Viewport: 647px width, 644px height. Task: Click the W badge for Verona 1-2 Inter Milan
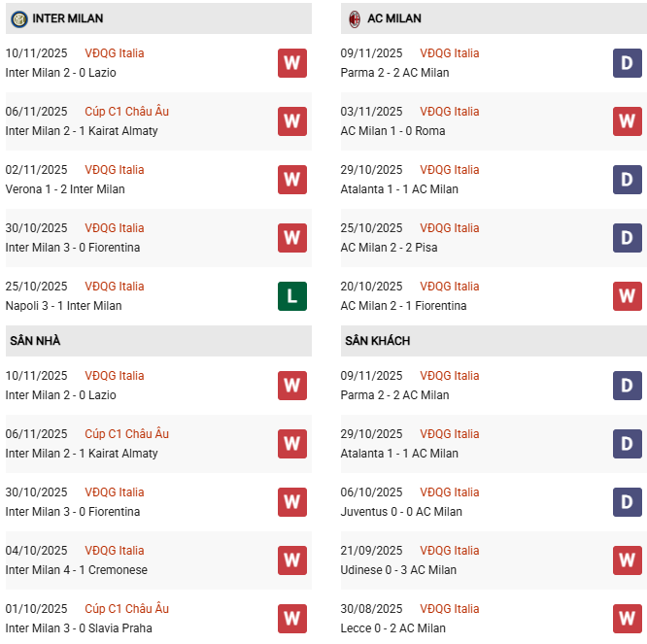[291, 180]
